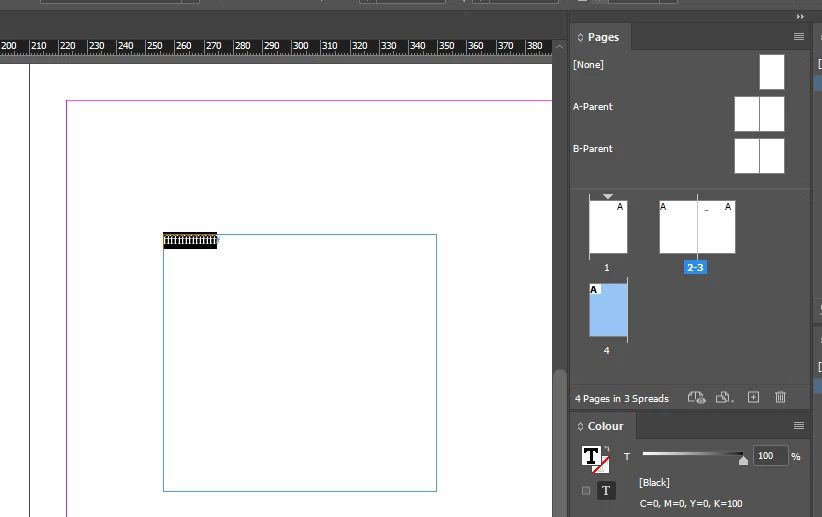Image resolution: width=822 pixels, height=517 pixels.
Task: Click the 2-3 spread number label
Action: point(695,267)
